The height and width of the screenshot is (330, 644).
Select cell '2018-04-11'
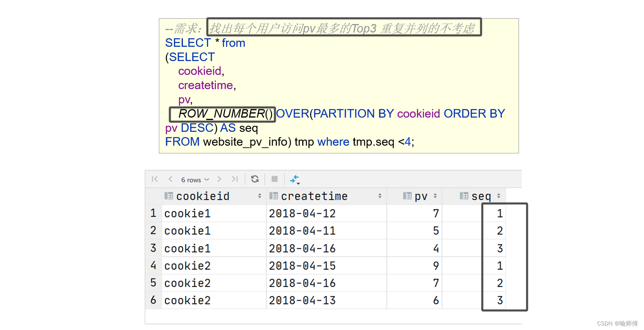(326, 231)
